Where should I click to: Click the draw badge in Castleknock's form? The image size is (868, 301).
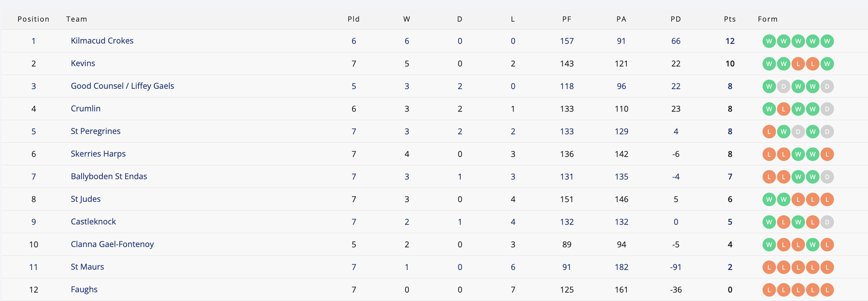pos(827,222)
